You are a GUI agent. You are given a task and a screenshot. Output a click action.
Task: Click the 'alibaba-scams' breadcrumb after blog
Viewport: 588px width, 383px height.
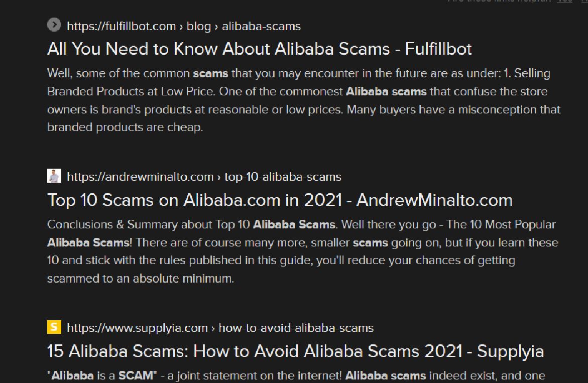[262, 26]
